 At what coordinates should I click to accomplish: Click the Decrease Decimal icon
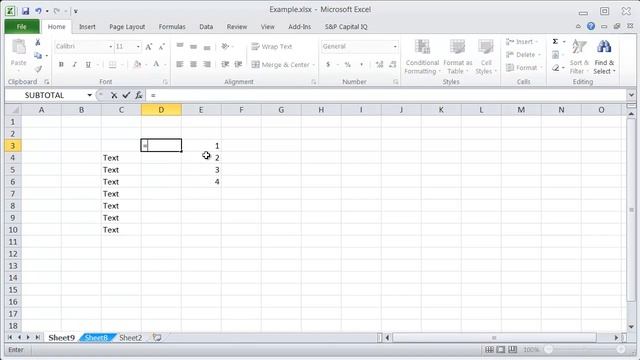click(393, 64)
